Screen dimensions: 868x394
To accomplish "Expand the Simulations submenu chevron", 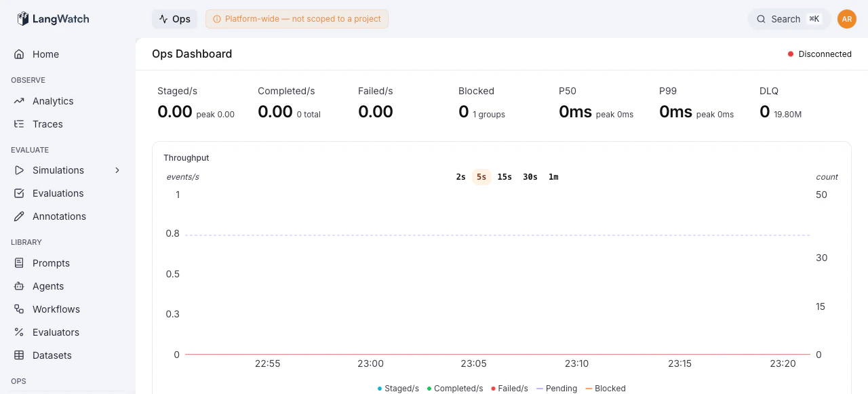I will pyautogui.click(x=117, y=170).
